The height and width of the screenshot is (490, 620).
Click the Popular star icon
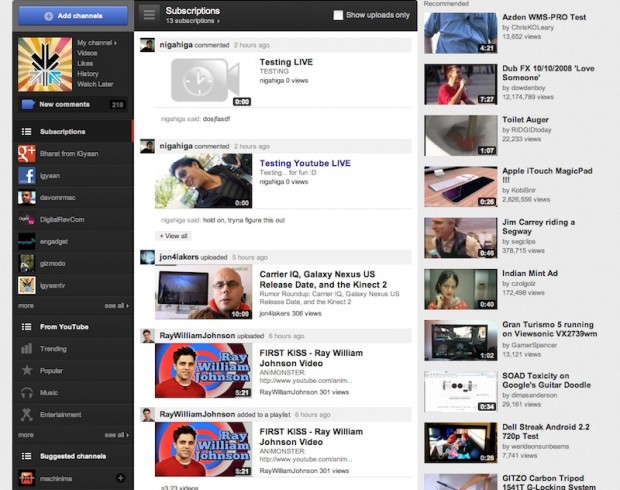(27, 370)
